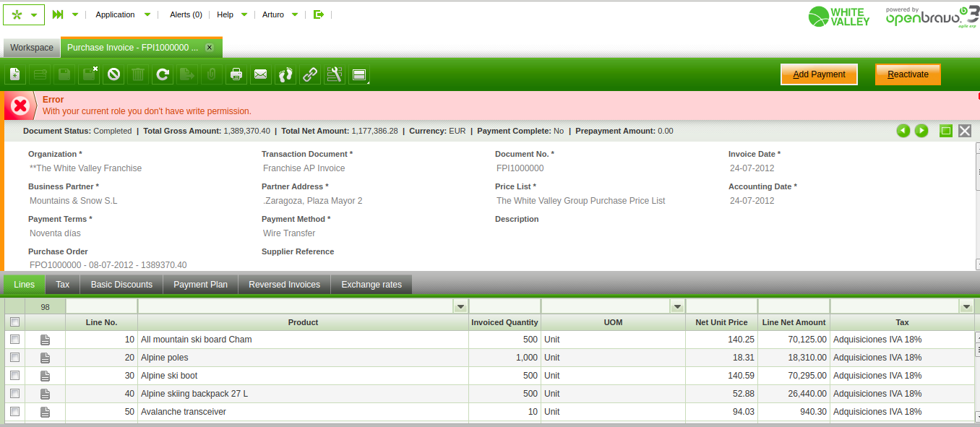Select the Lines tab
This screenshot has width=980, height=427.
[x=24, y=285]
